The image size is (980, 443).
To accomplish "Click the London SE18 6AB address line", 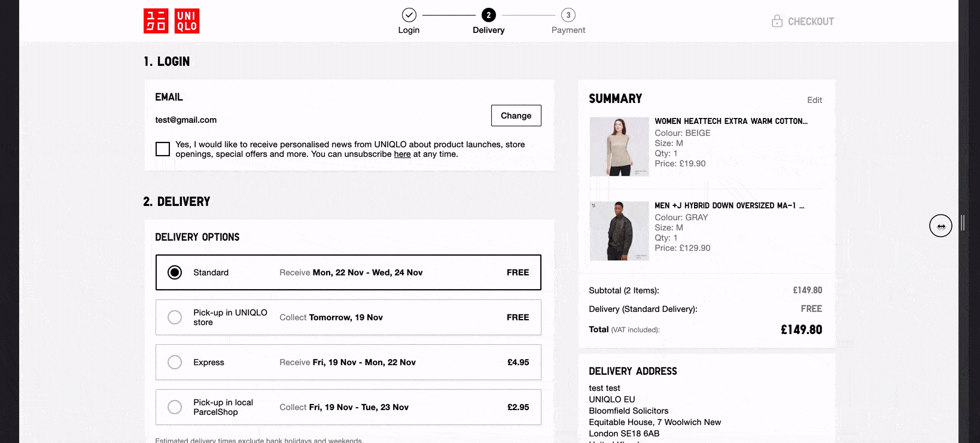I will click(624, 433).
